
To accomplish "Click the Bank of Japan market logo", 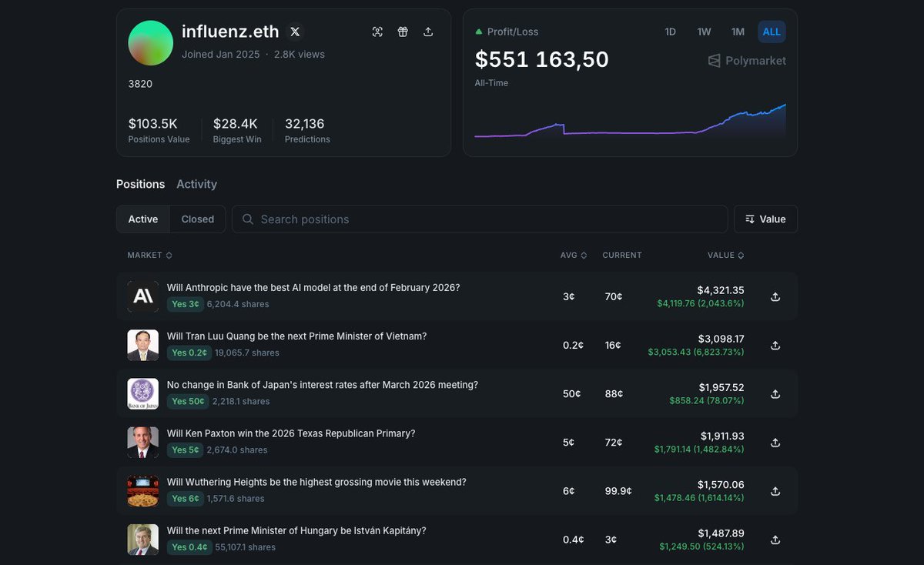I will click(143, 393).
